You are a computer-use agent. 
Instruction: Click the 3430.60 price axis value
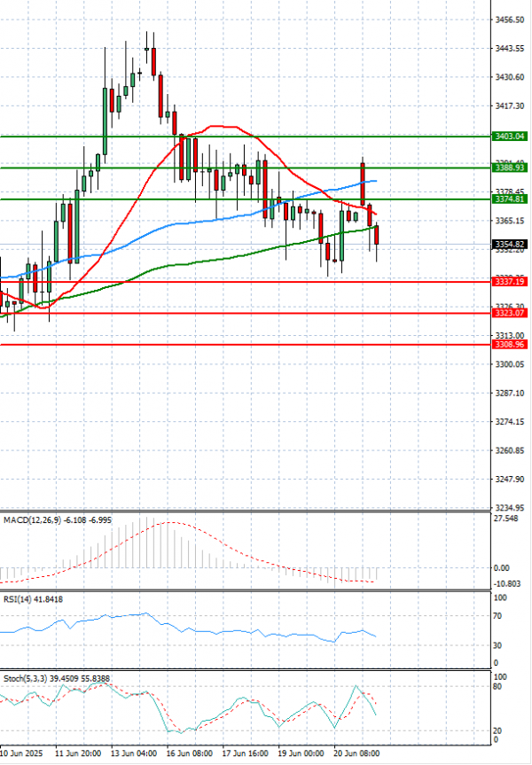click(x=510, y=77)
